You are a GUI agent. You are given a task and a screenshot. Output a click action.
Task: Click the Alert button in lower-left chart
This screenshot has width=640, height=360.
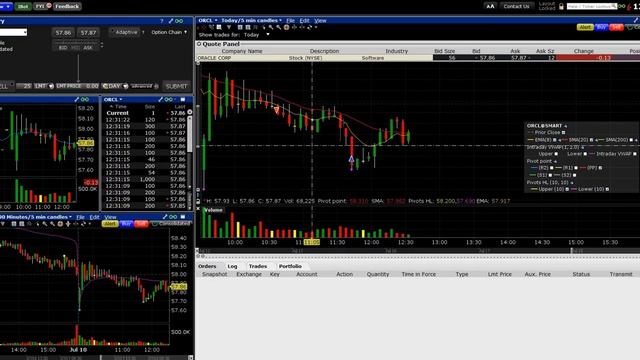pyautogui.click(x=110, y=224)
